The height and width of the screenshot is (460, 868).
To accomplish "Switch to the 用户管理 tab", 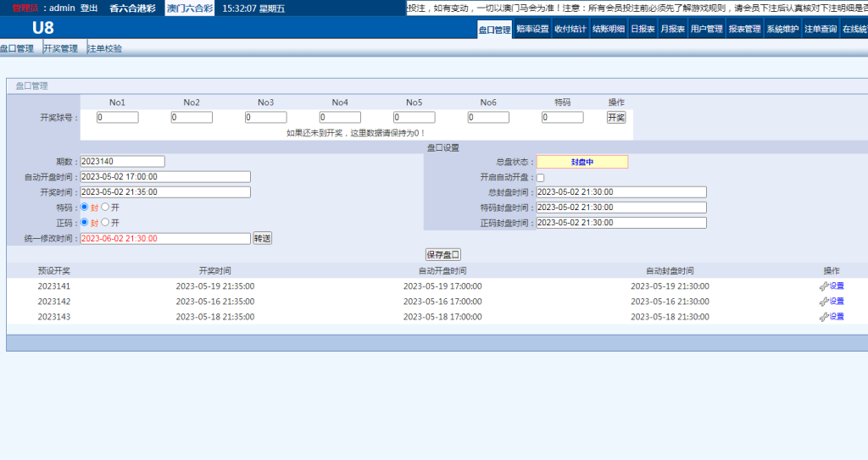I will [706, 29].
